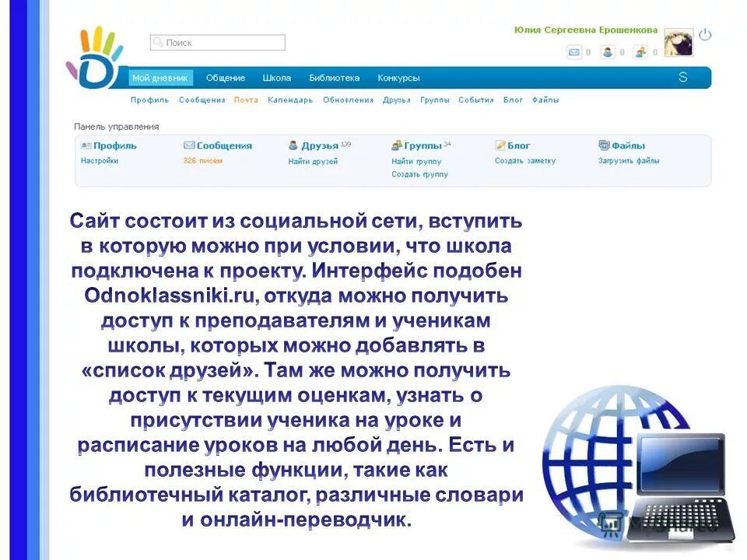Open unread messages envelope icon in header
Image resolution: width=747 pixels, height=560 pixels.
point(574,51)
